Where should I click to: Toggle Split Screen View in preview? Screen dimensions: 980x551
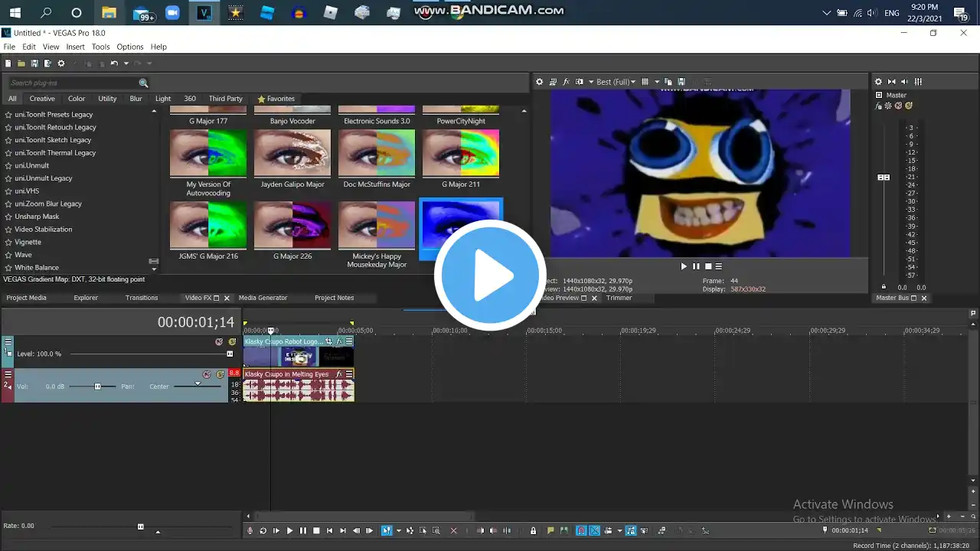pos(580,82)
